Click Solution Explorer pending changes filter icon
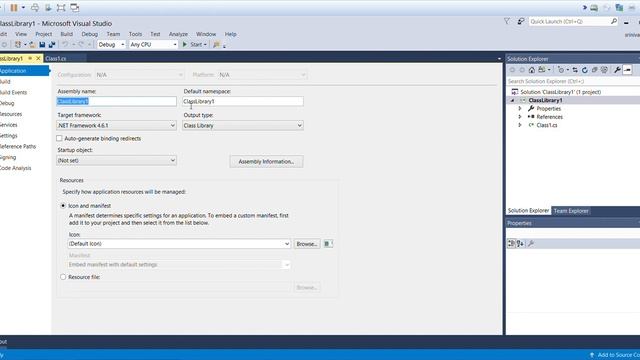640x360 pixels. [x=561, y=70]
